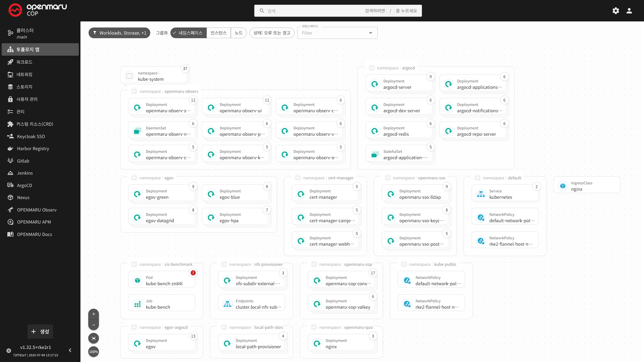This screenshot has width=644, height=362.
Task: Check the egov namespace checkbox
Action: coord(134,178)
